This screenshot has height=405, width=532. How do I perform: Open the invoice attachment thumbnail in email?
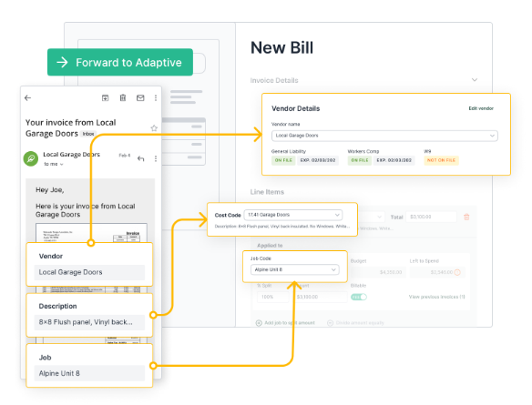point(91,233)
